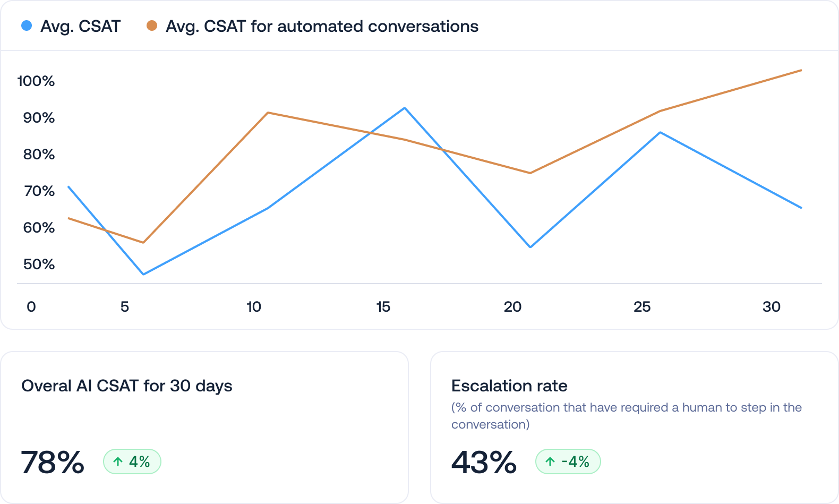
Task: Click the 100% y-axis label
Action: (36, 81)
